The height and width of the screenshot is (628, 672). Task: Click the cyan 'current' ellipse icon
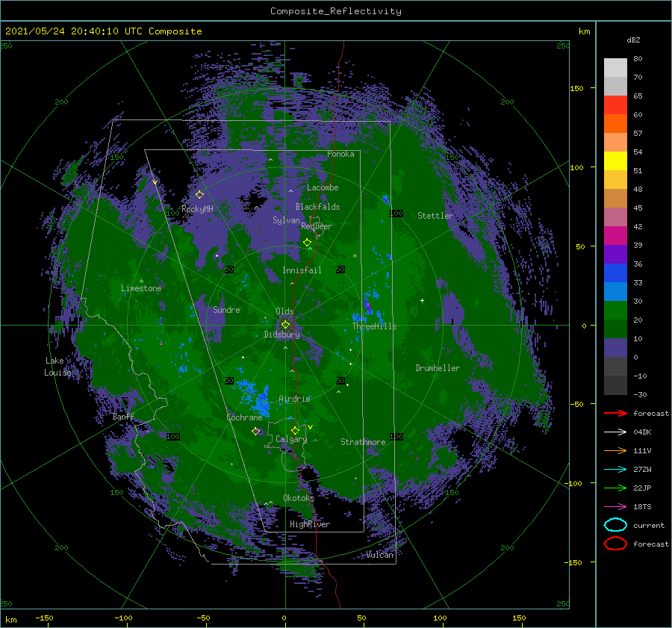click(615, 525)
